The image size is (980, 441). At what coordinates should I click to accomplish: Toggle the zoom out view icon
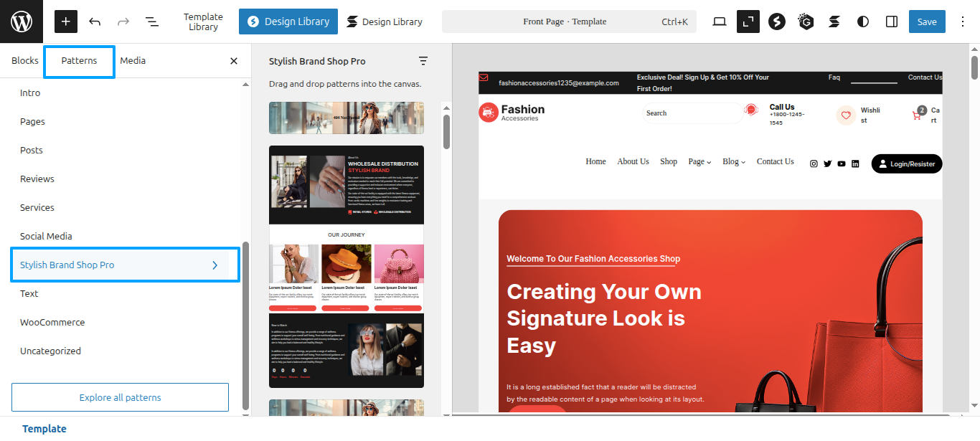click(748, 22)
